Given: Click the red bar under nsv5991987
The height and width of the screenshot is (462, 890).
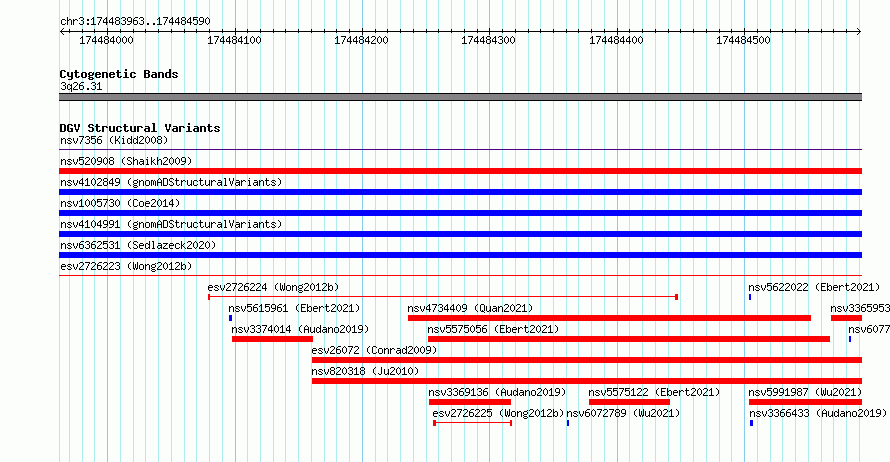Looking at the screenshot, I should [805, 402].
